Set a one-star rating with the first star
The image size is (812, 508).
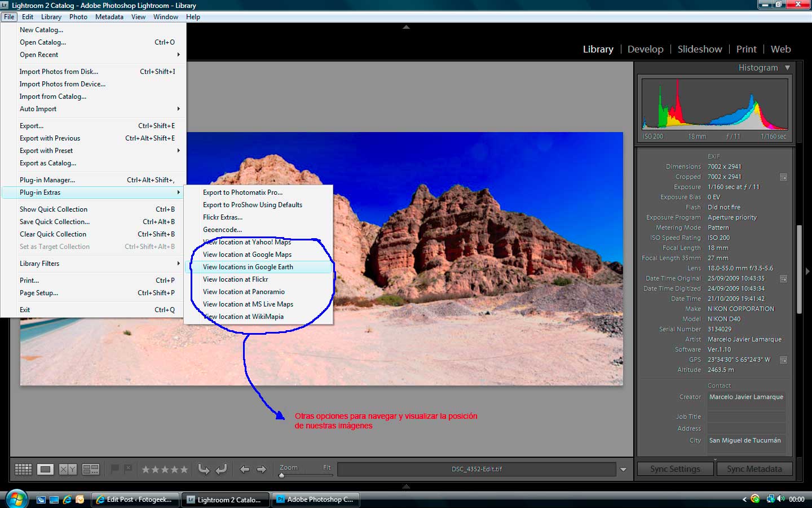(146, 469)
